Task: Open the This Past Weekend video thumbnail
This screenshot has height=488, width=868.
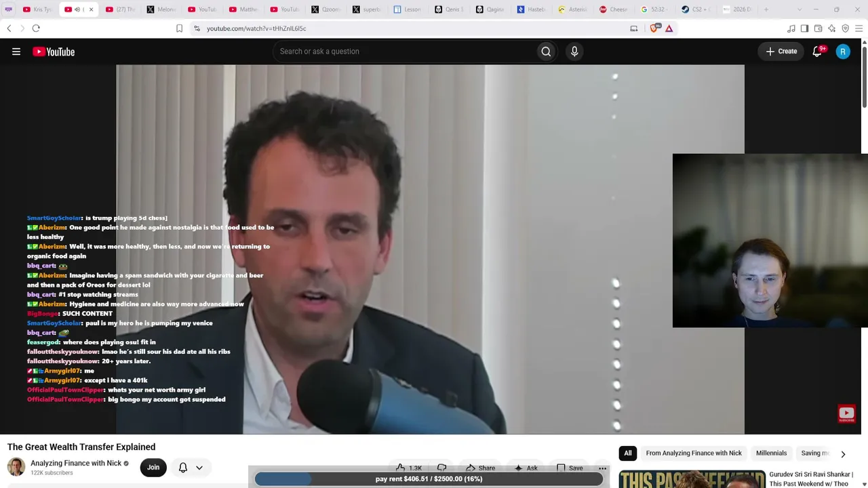Action: (x=692, y=479)
